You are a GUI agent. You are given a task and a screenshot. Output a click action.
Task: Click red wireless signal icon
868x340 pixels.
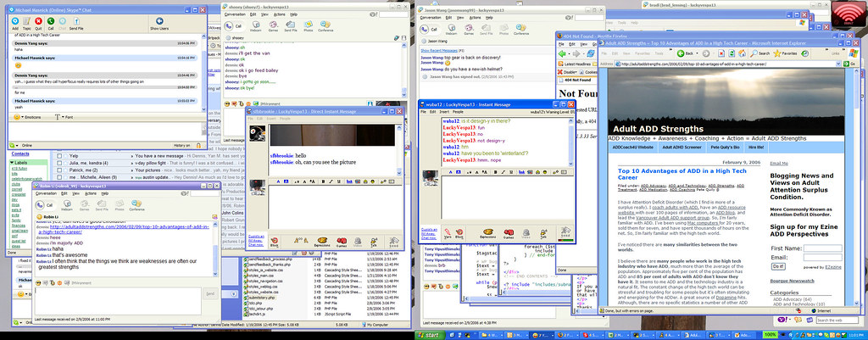pos(849,15)
